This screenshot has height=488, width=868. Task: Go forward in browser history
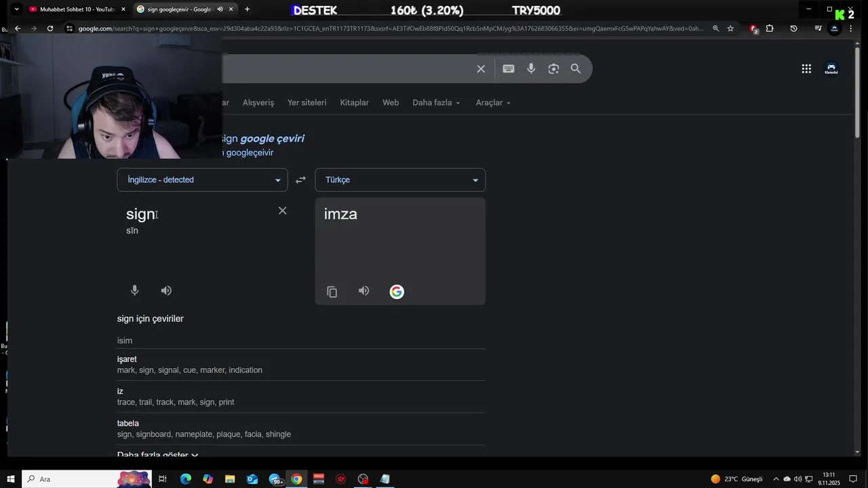pyautogui.click(x=34, y=28)
